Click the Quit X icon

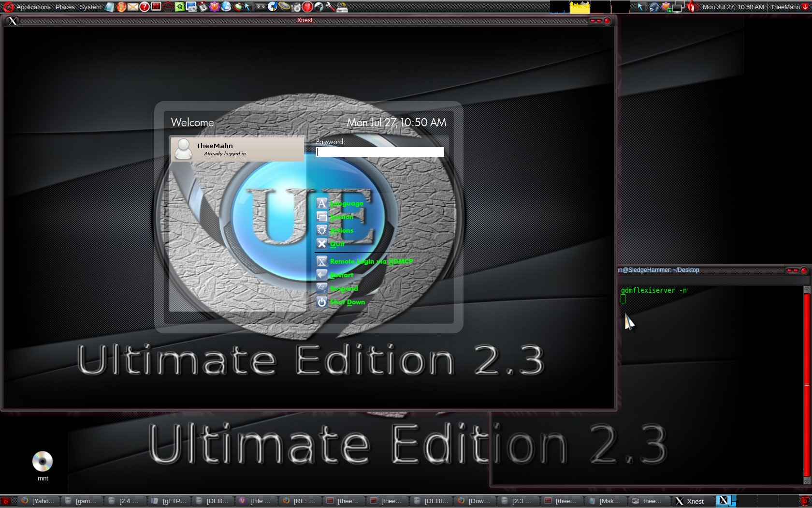coord(322,244)
